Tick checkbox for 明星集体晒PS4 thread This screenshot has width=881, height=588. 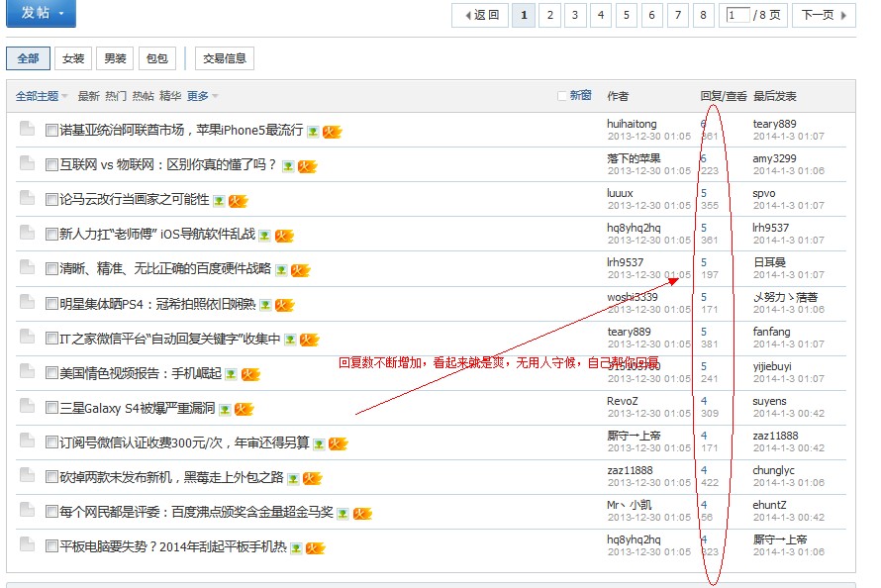click(51, 304)
